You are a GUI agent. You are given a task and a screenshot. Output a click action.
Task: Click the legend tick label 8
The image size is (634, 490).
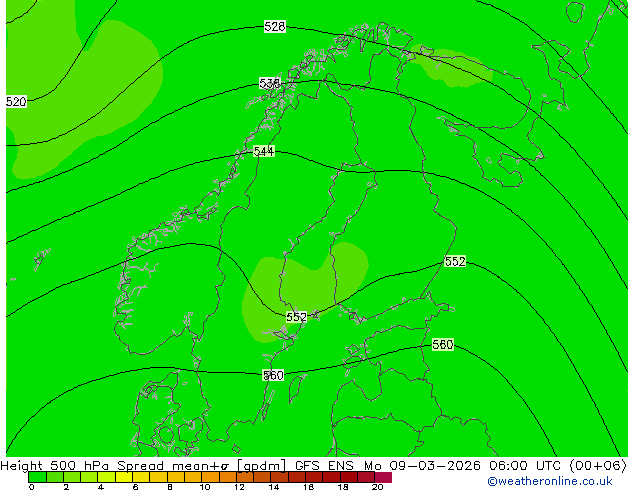point(170,487)
